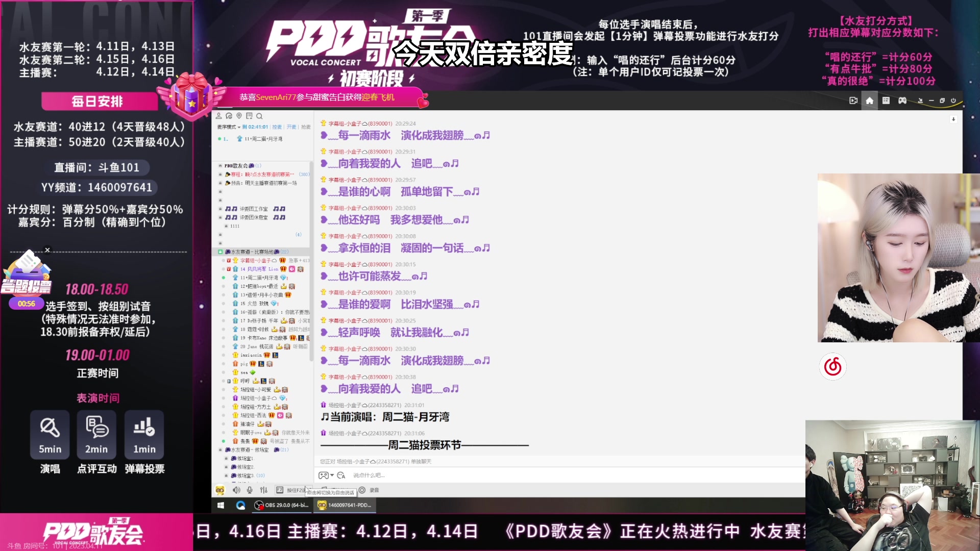Click the female streamer webcam thumbnail

pyautogui.click(x=898, y=258)
